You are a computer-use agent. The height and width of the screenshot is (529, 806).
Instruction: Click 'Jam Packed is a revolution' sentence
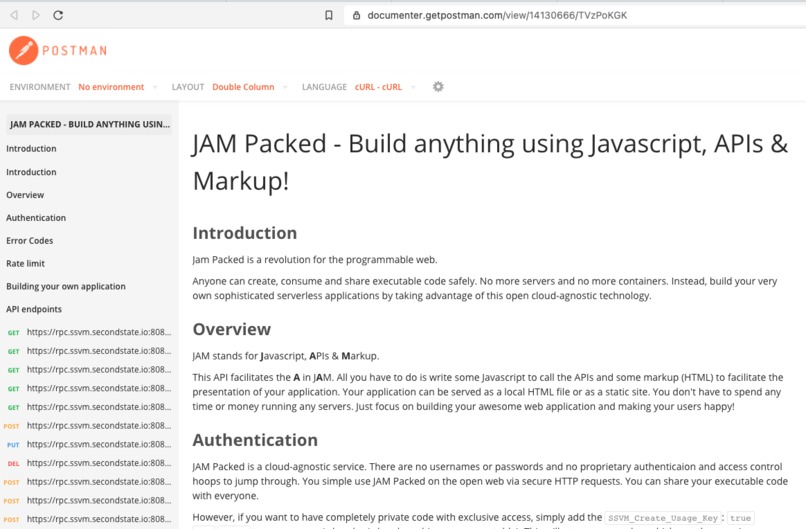315,260
